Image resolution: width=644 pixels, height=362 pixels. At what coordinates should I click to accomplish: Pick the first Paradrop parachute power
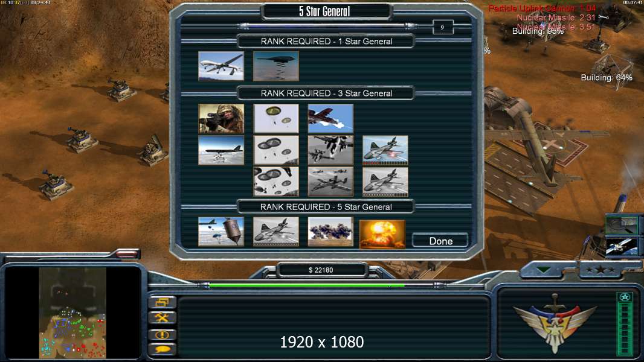(276, 118)
